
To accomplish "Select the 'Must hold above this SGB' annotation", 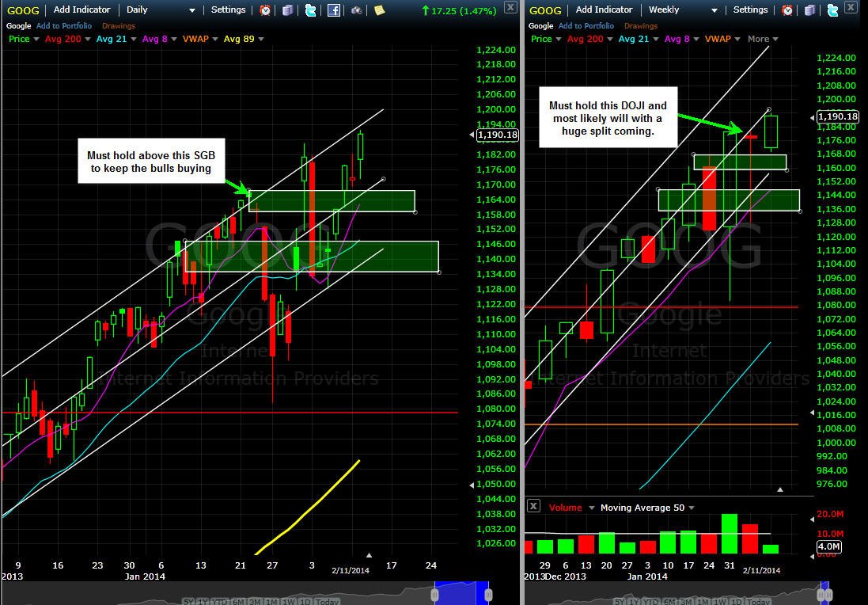I will click(x=151, y=162).
